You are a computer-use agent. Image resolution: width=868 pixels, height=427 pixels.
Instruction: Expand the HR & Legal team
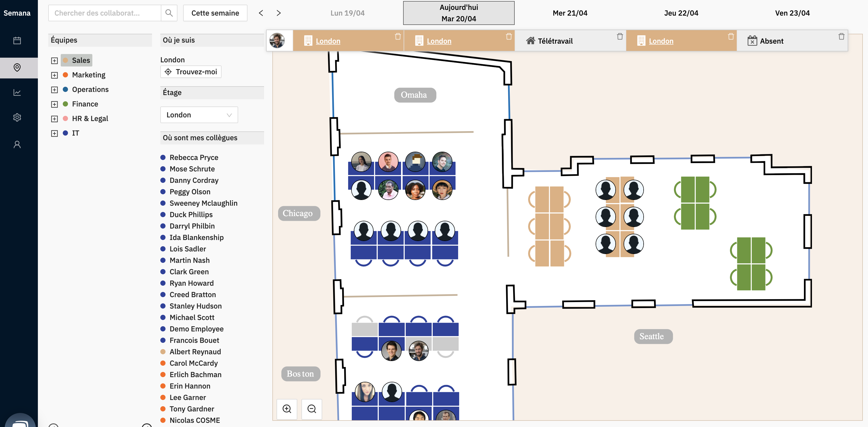54,119
